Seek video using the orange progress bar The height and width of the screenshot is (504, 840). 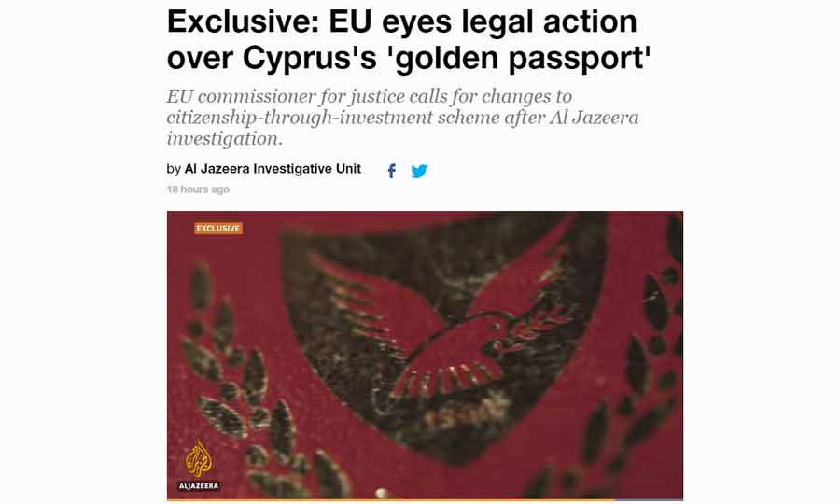point(391,501)
